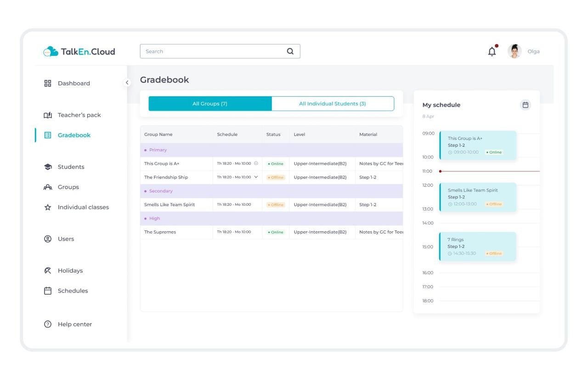Click the Offline badge on Smells Like Team Spirit
Screen dimensions: 588x380
coord(275,204)
